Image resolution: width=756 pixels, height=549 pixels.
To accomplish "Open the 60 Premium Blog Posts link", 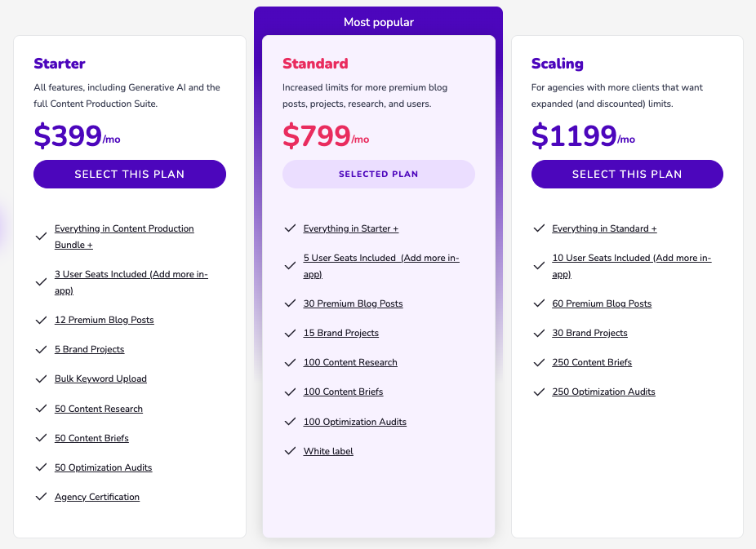I will coord(602,303).
